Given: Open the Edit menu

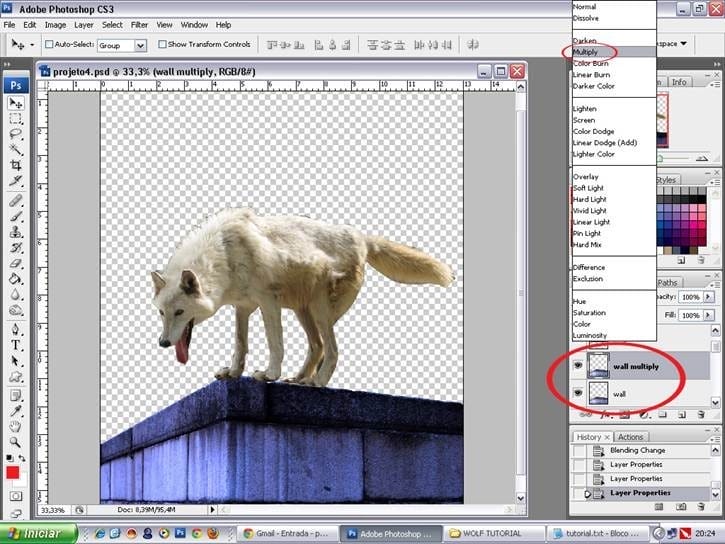Looking at the screenshot, I should [x=30, y=25].
